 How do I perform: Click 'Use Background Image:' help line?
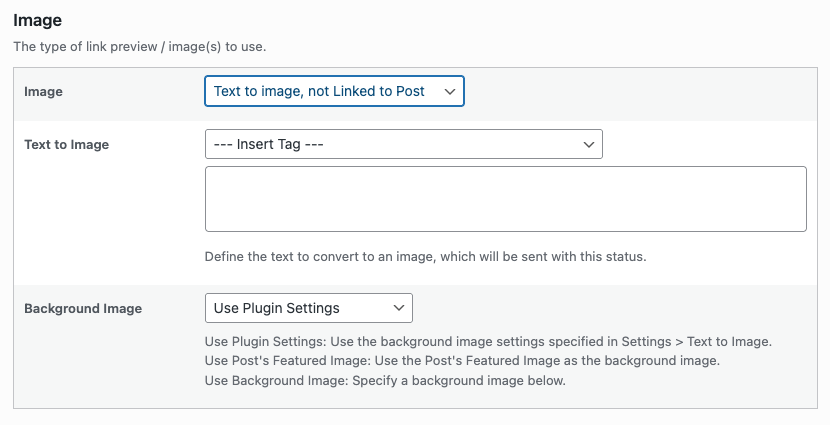385,381
